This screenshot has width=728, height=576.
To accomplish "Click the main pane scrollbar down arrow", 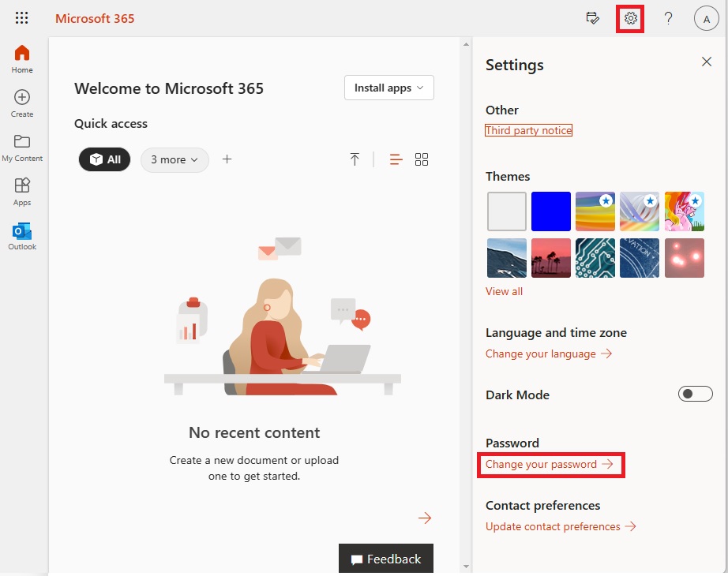I will pyautogui.click(x=466, y=567).
